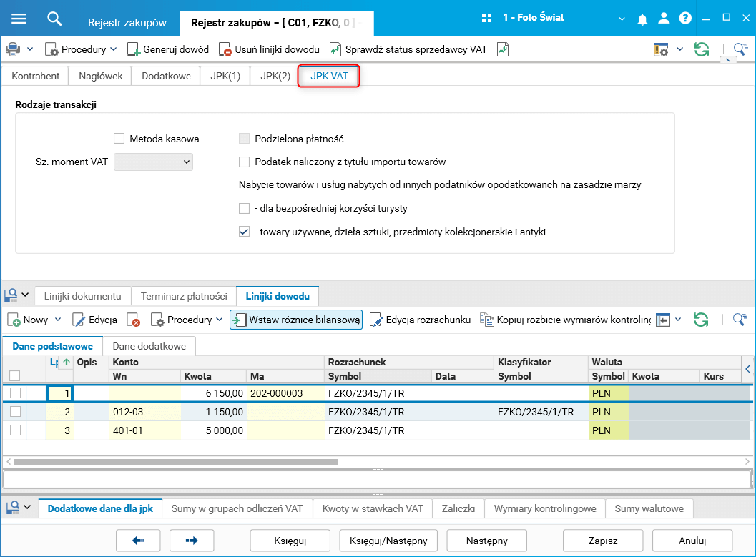Open the Terminarz płatności tab

[x=184, y=296]
